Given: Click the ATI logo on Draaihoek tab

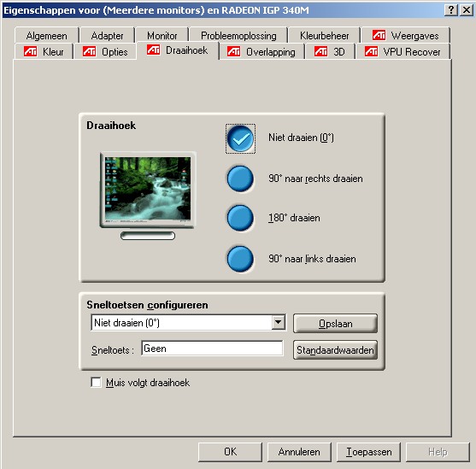Looking at the screenshot, I should point(153,50).
